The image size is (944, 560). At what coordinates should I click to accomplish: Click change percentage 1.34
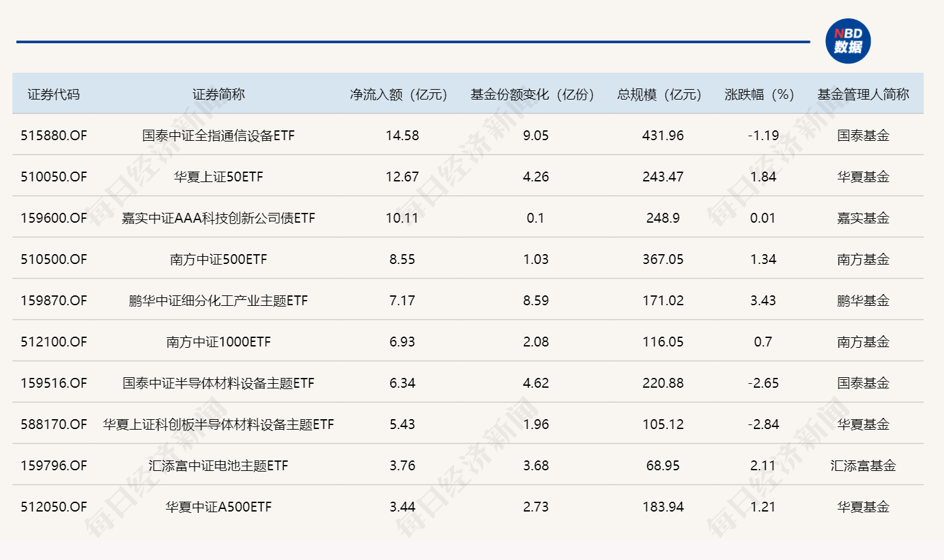pos(763,259)
